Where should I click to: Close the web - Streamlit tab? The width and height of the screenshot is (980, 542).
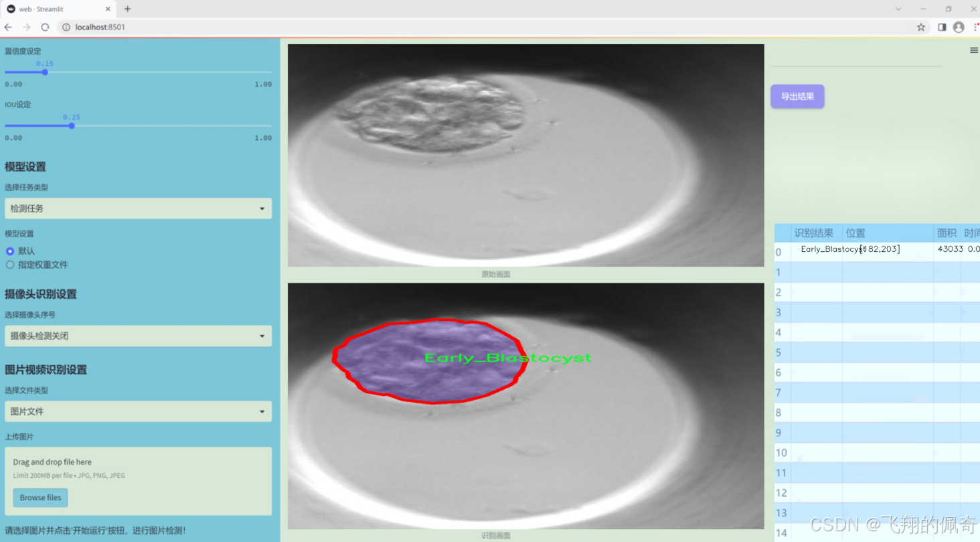pyautogui.click(x=108, y=9)
